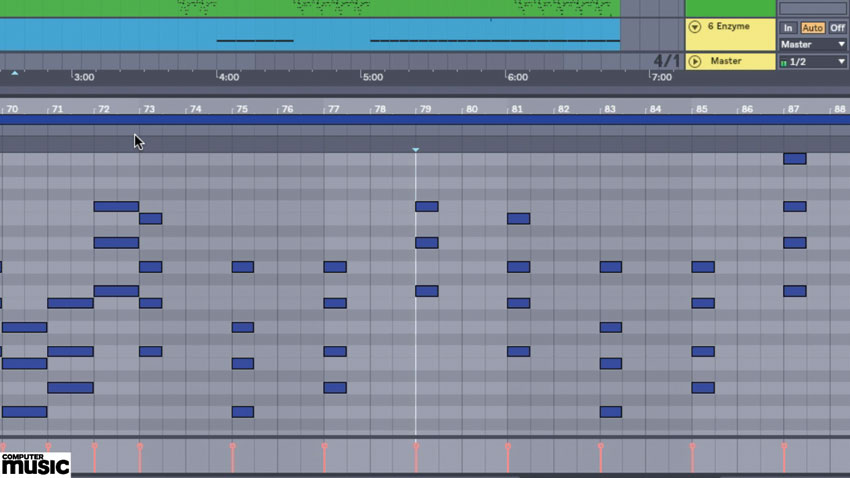Select the blue Enzyme clip in the arrangement
850x478 pixels.
click(x=310, y=35)
